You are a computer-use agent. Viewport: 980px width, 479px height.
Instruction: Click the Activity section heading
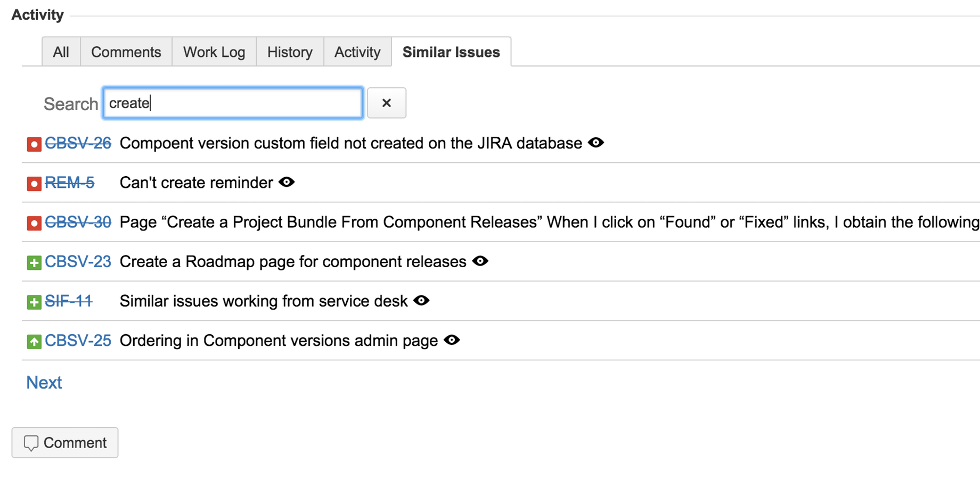(37, 14)
